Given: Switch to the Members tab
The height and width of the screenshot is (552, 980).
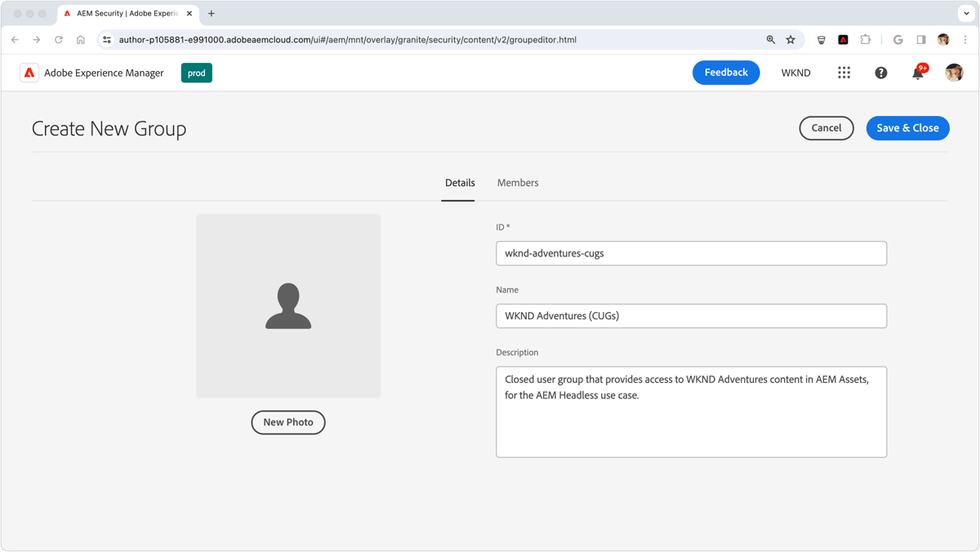Looking at the screenshot, I should click(x=517, y=182).
